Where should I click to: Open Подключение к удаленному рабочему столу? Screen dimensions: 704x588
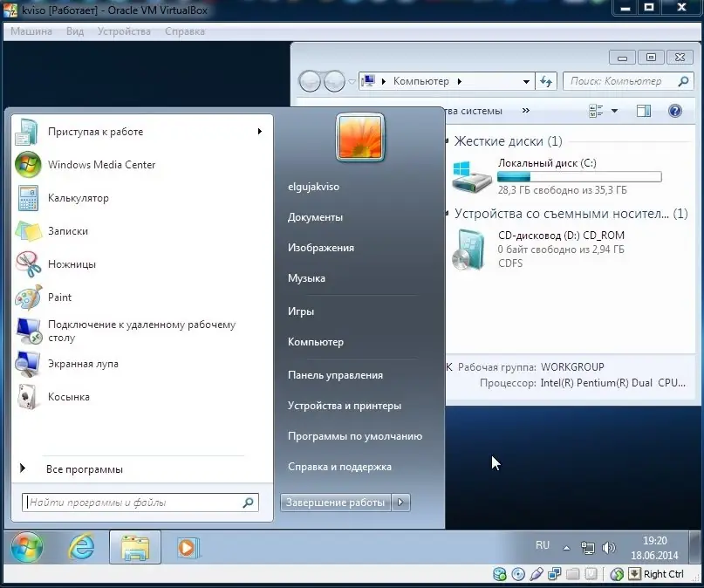tap(126, 331)
